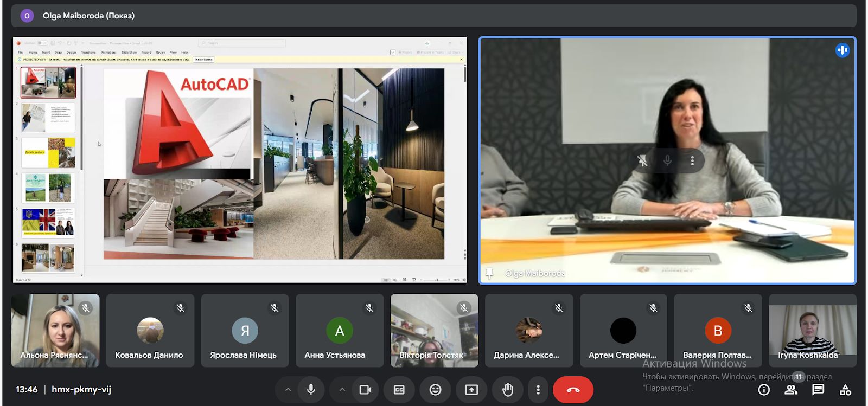Click Present in Teams button

pyautogui.click(x=430, y=53)
